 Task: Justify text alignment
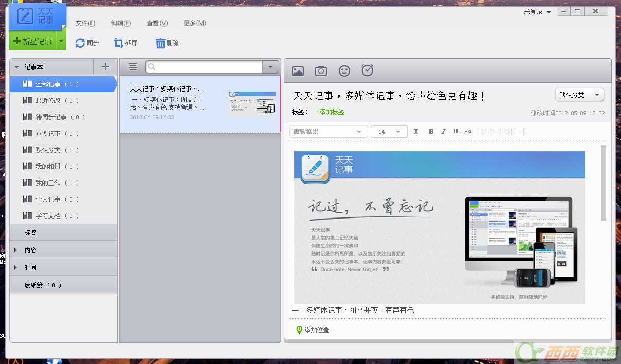click(520, 132)
